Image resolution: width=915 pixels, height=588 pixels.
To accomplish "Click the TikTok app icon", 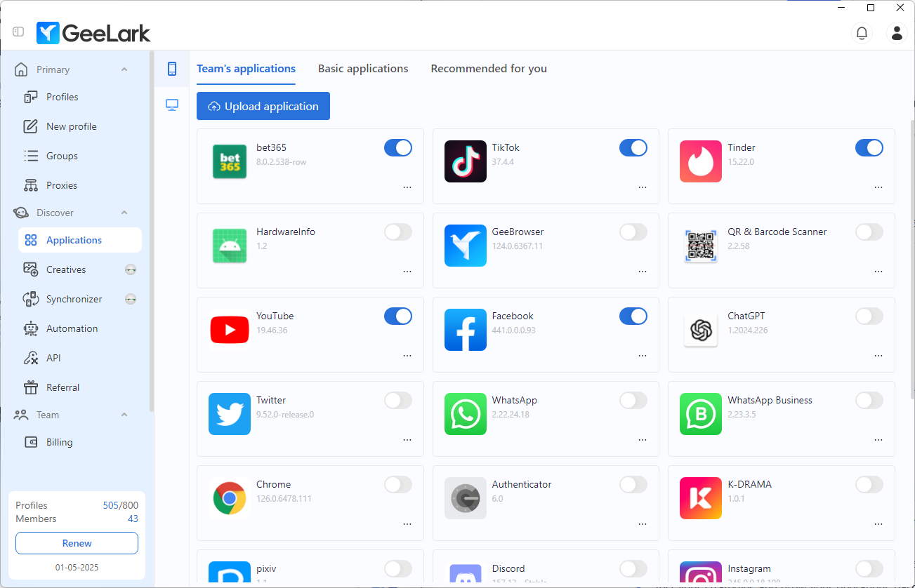I will pyautogui.click(x=466, y=161).
